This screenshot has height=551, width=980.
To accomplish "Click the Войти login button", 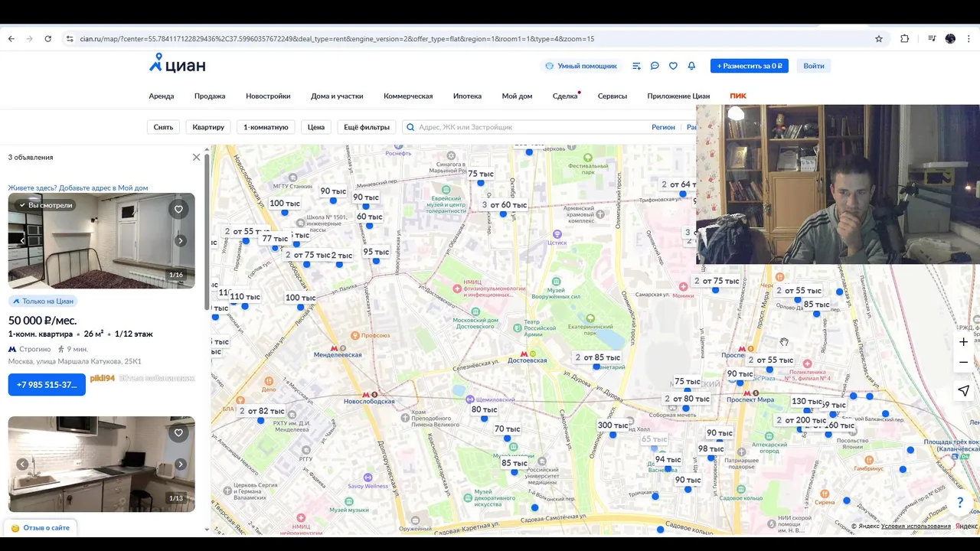I will (x=814, y=66).
